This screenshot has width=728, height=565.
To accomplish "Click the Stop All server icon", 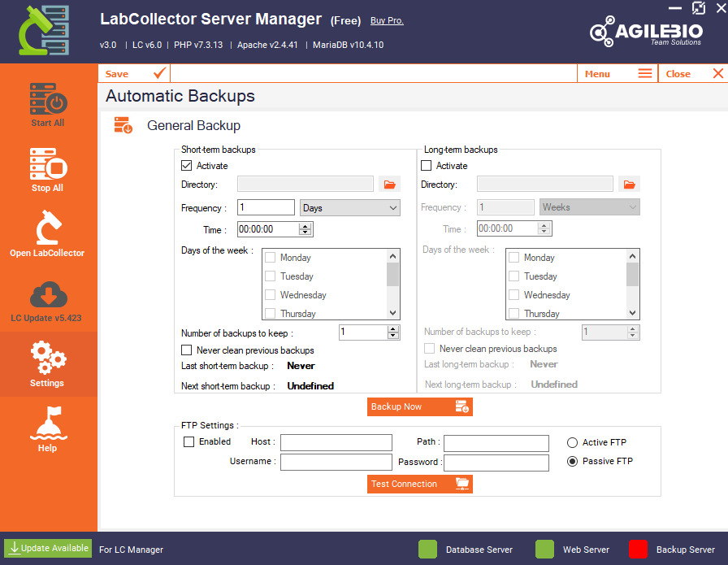I will tap(48, 163).
